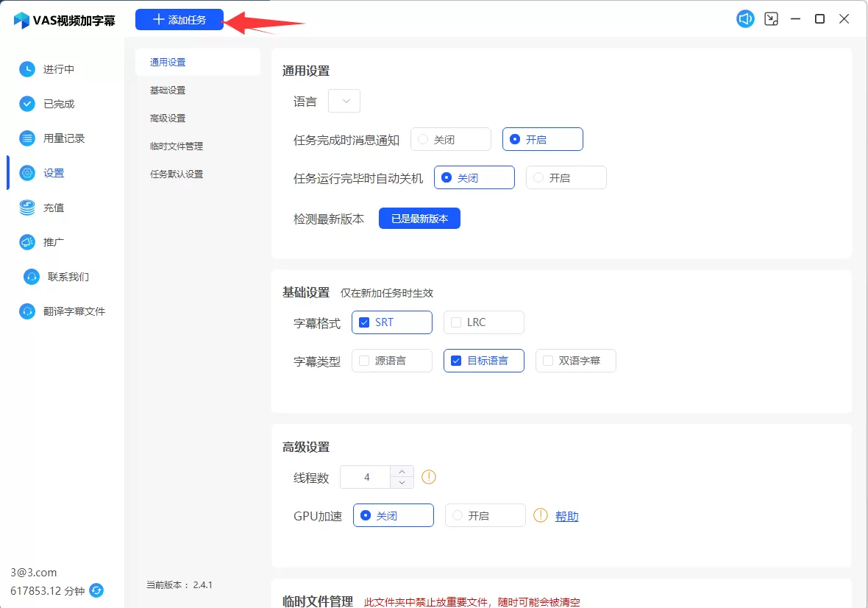The height and width of the screenshot is (608, 868).
Task: Decrease thread count with down arrow
Action: [402, 483]
